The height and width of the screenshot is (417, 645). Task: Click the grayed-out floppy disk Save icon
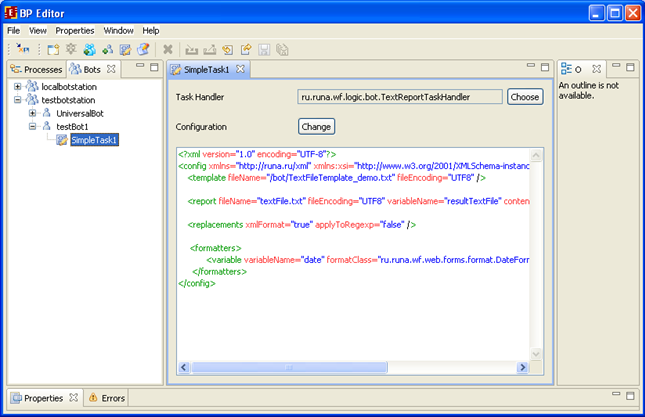(264, 49)
